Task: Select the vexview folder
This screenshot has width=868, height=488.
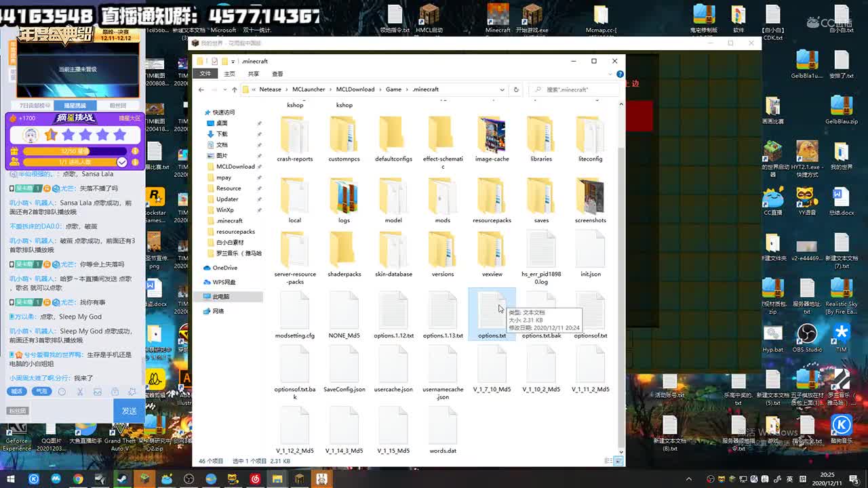Action: [492, 255]
